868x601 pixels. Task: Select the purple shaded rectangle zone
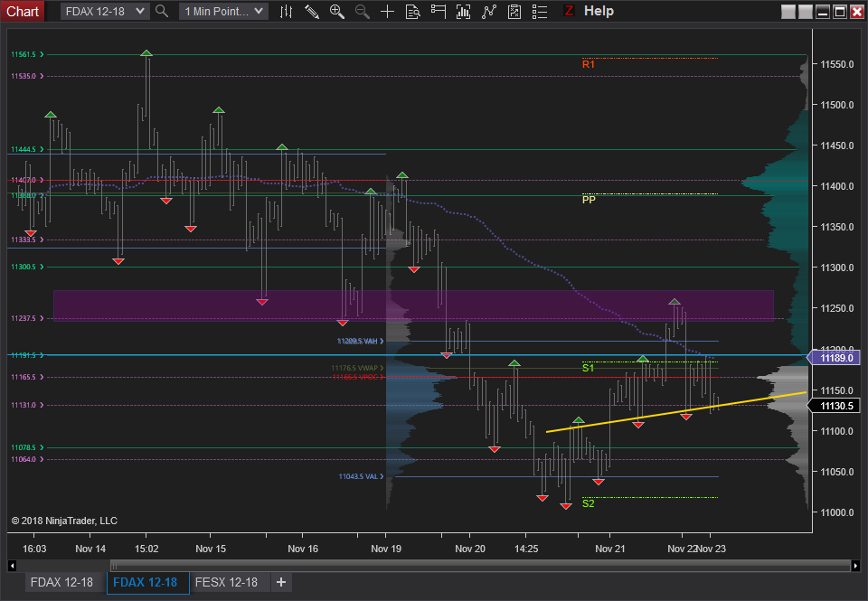point(413,305)
